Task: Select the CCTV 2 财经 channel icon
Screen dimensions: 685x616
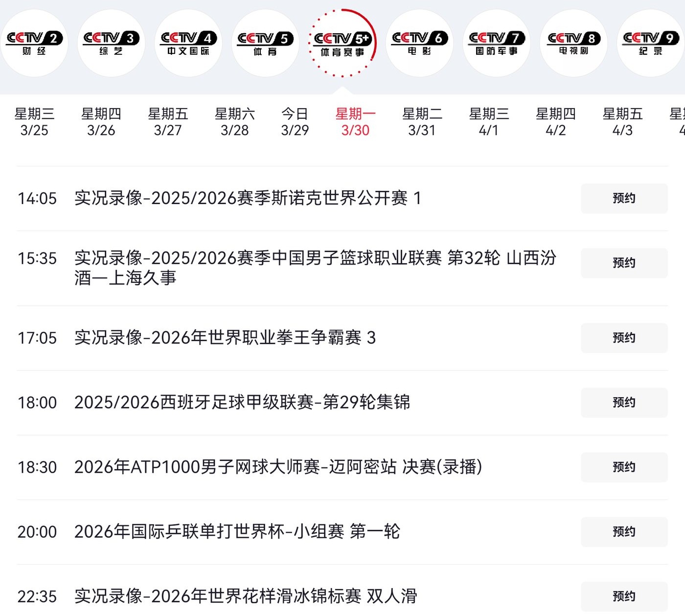Action: click(34, 43)
